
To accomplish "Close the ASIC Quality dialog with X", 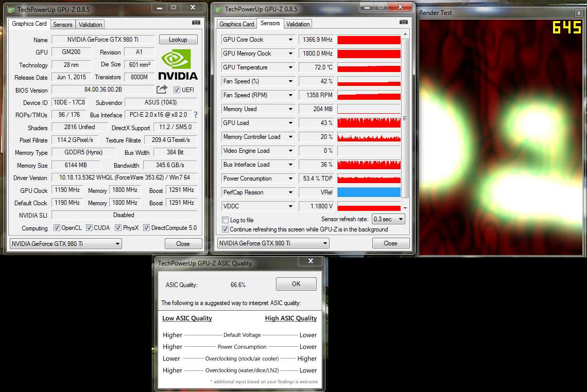I will [x=310, y=261].
